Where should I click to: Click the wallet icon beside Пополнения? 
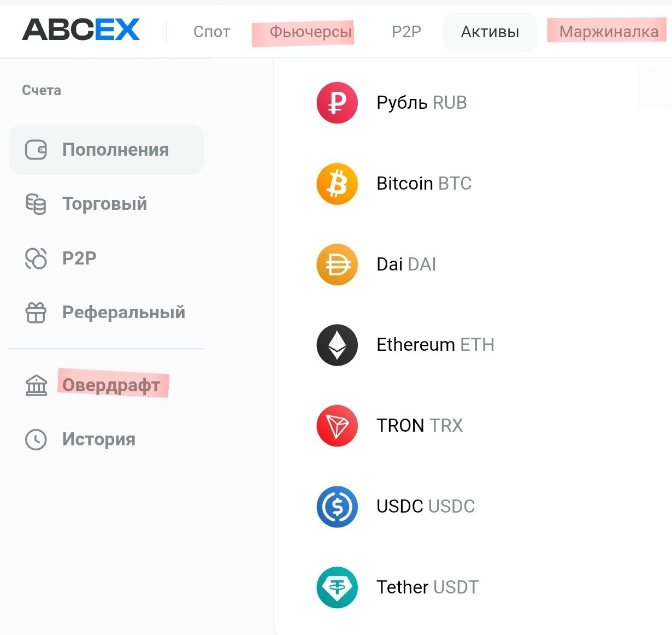point(36,150)
